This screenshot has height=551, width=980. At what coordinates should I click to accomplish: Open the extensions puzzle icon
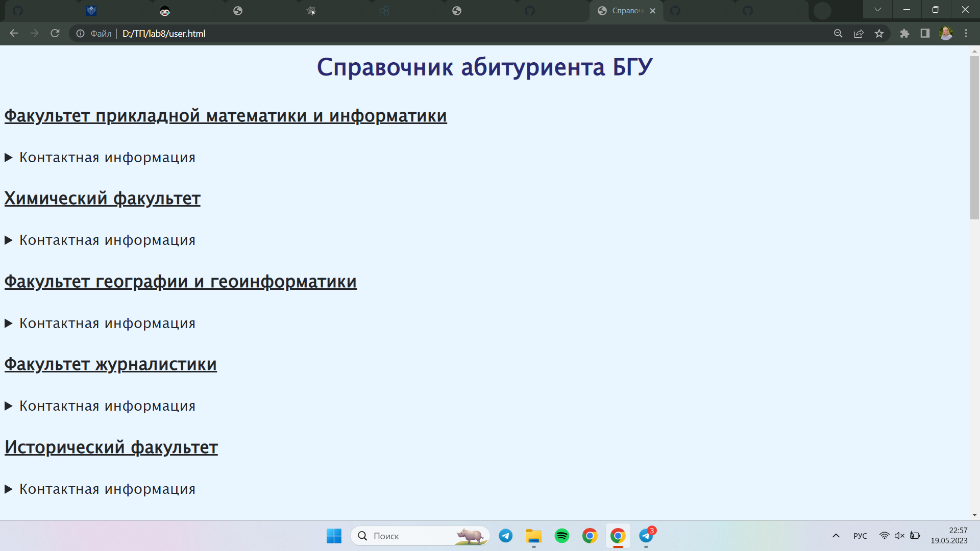pos(904,33)
